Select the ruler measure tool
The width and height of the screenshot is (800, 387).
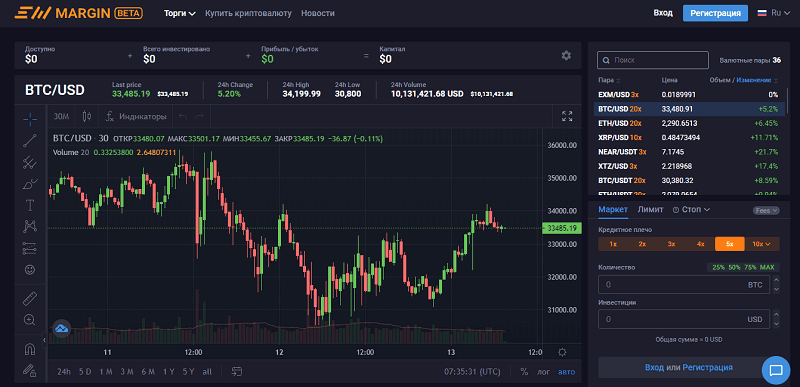(x=30, y=298)
